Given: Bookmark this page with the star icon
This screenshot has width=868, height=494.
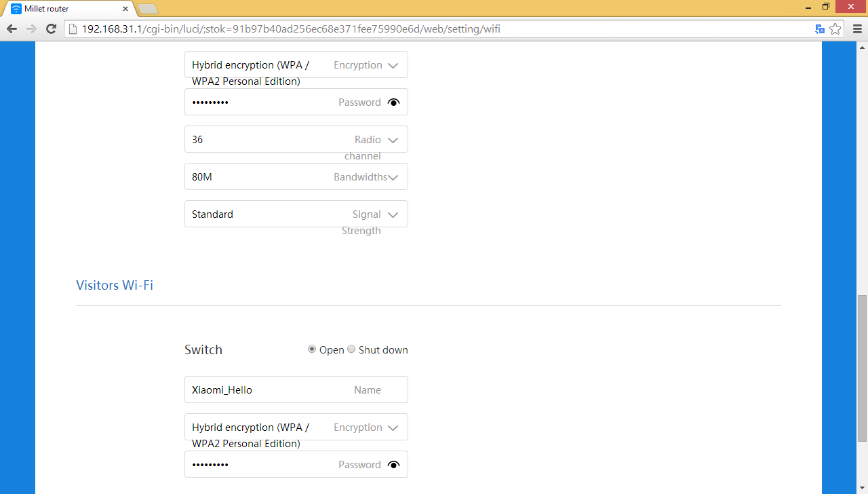Looking at the screenshot, I should pyautogui.click(x=835, y=29).
